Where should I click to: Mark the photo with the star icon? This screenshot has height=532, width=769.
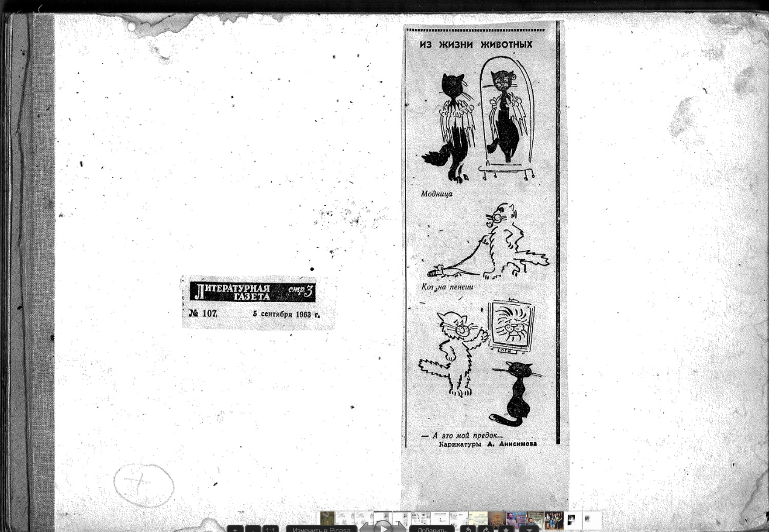pyautogui.click(x=507, y=529)
